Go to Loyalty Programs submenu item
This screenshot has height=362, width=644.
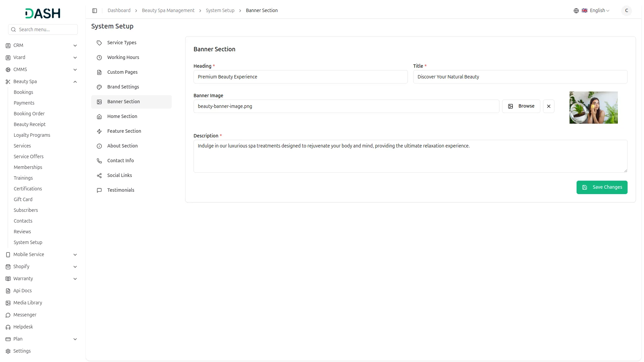point(32,135)
